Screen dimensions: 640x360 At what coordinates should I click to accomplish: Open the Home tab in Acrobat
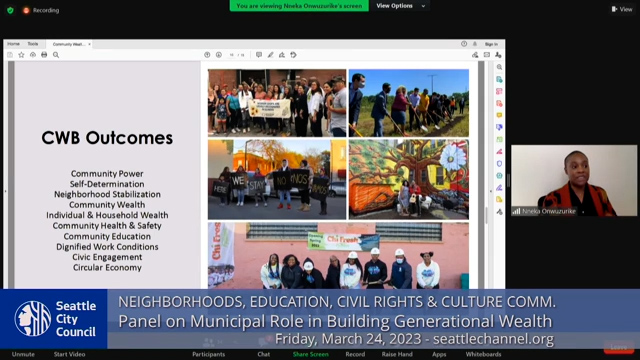tap(13, 44)
